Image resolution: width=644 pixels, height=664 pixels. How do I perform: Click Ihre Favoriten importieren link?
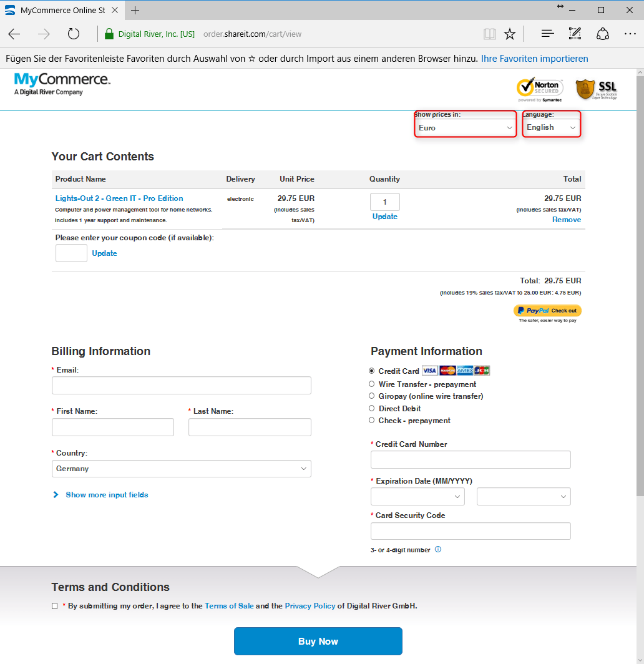point(534,59)
